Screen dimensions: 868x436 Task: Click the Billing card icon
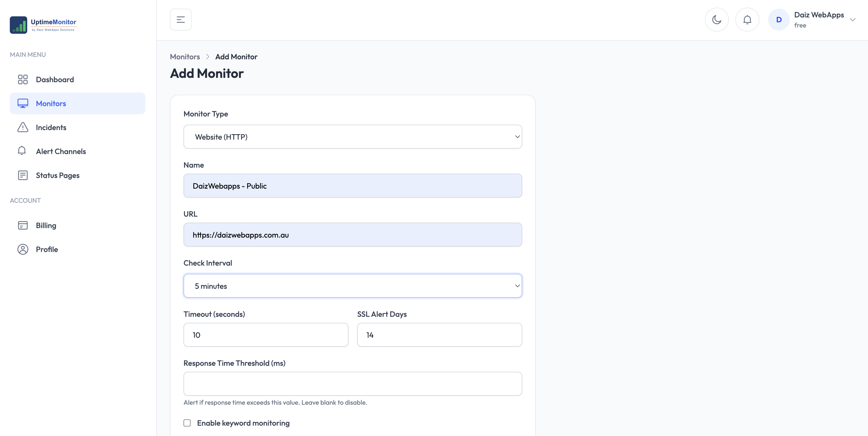coord(23,225)
